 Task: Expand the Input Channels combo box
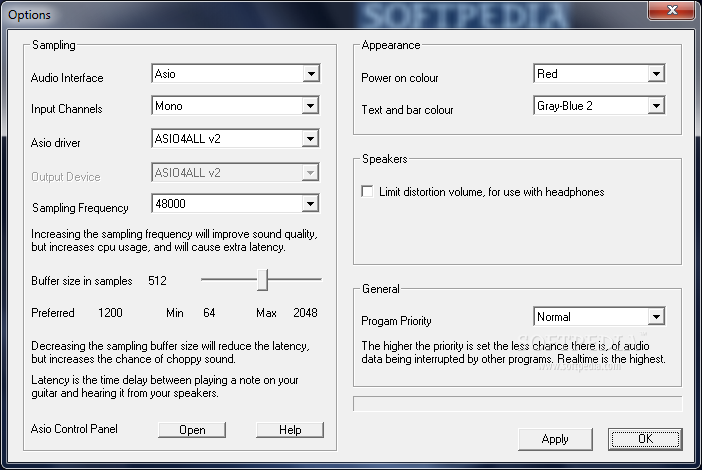coord(311,106)
